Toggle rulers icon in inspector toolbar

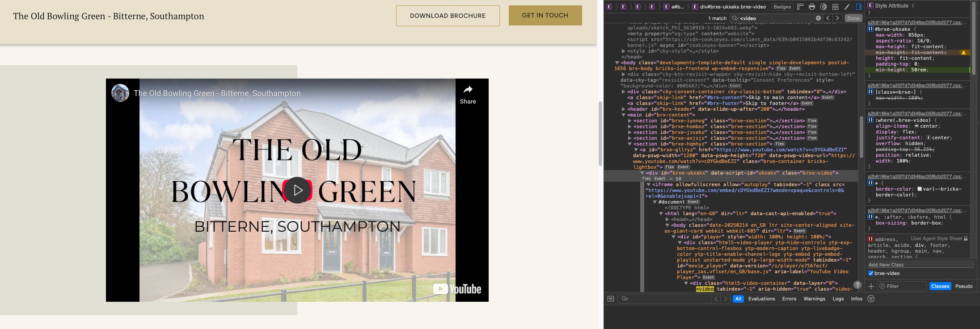tap(800, 7)
